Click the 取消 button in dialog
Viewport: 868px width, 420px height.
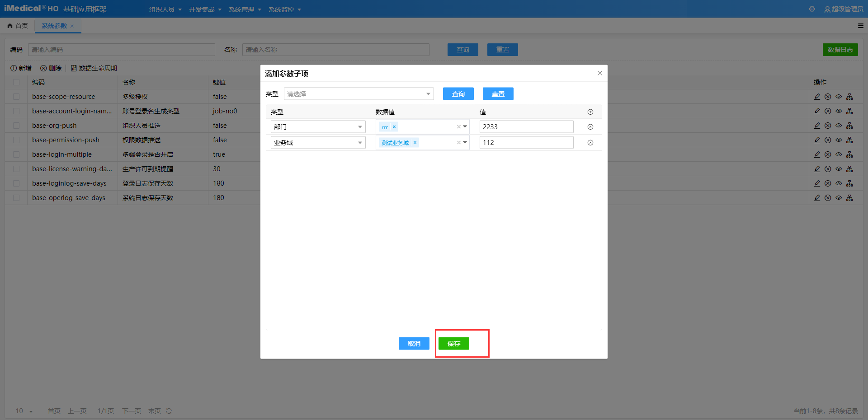(414, 344)
